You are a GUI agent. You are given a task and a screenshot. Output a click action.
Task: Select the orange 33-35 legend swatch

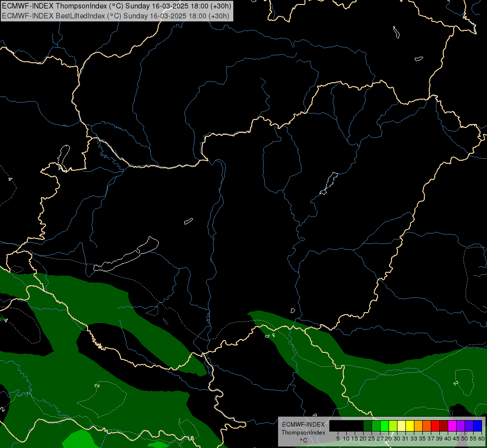[x=418, y=426]
